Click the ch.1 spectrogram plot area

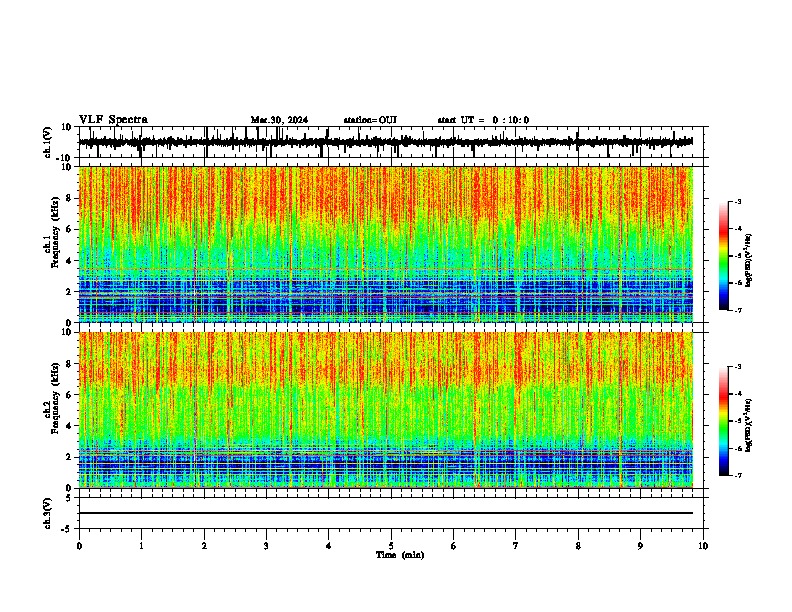(x=386, y=244)
